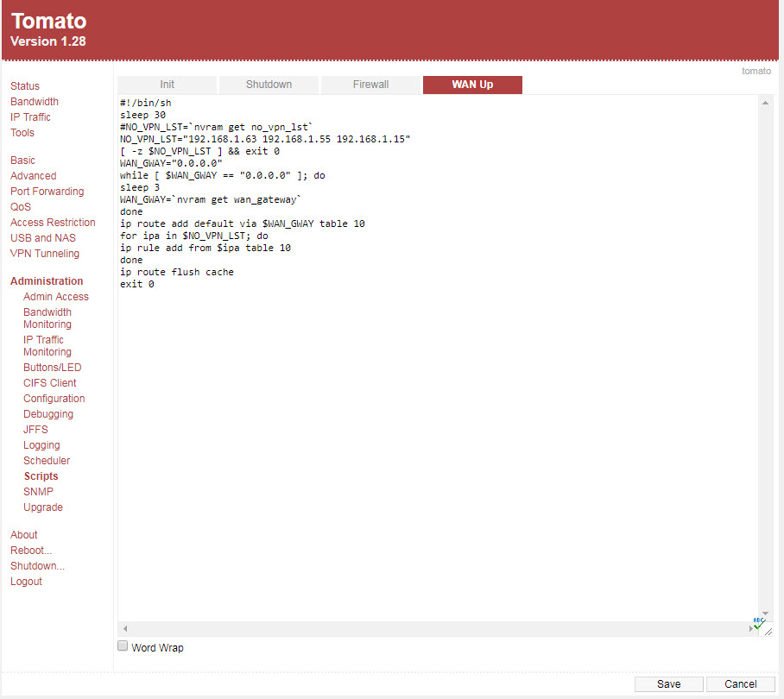Cancel the script changes
The width and height of the screenshot is (784, 699).
click(741, 684)
